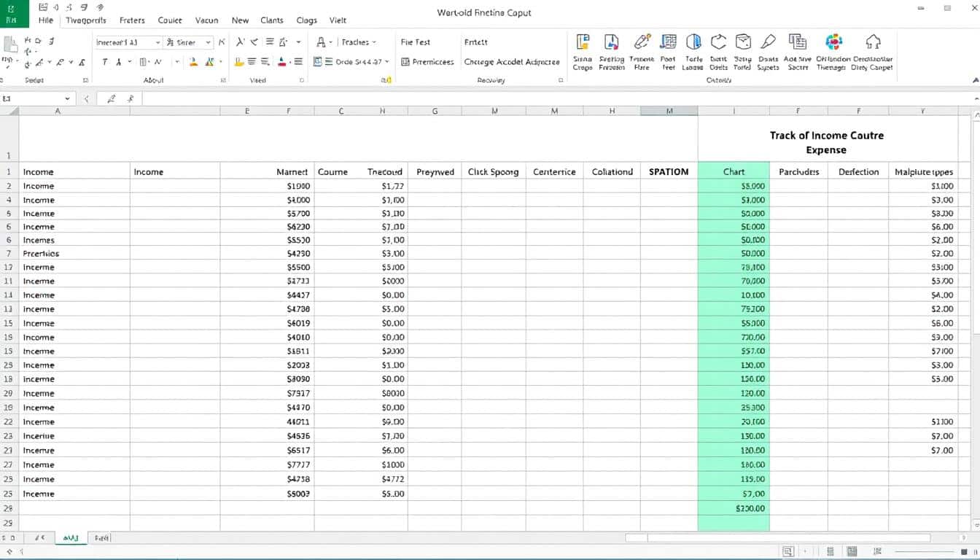Open the Freters ribbon tab
The height and width of the screenshot is (560, 980).
132,20
